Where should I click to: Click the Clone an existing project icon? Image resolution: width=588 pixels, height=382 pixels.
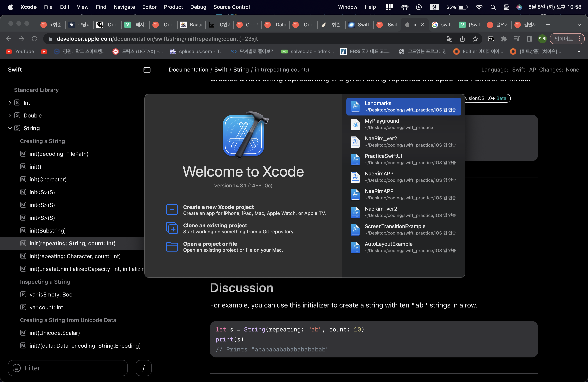pyautogui.click(x=172, y=228)
